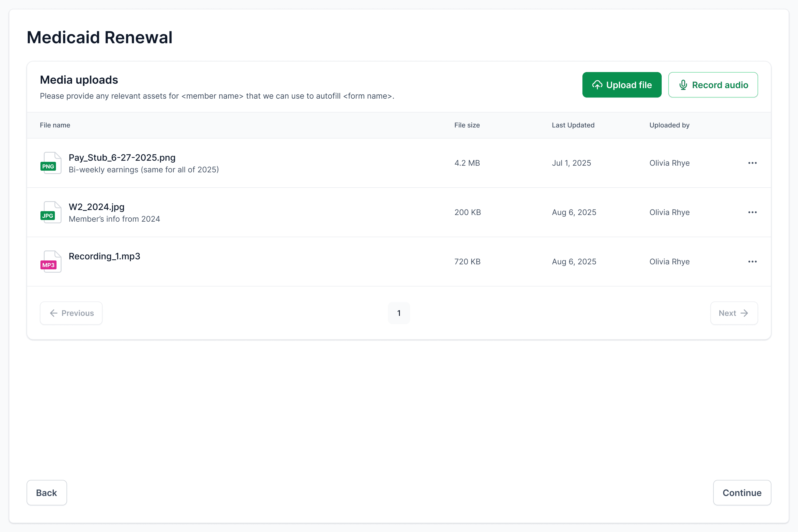Image resolution: width=798 pixels, height=532 pixels.
Task: Click the Continue button
Action: pos(742,493)
